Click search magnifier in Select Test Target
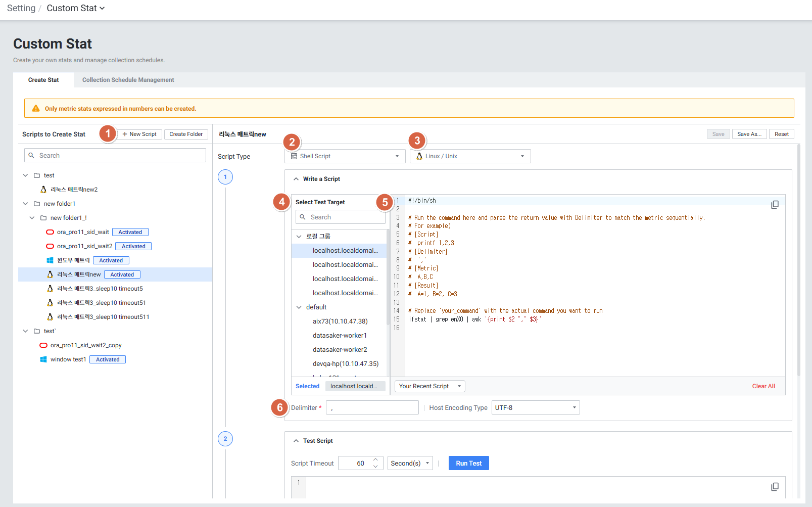This screenshot has height=507, width=812. click(303, 217)
